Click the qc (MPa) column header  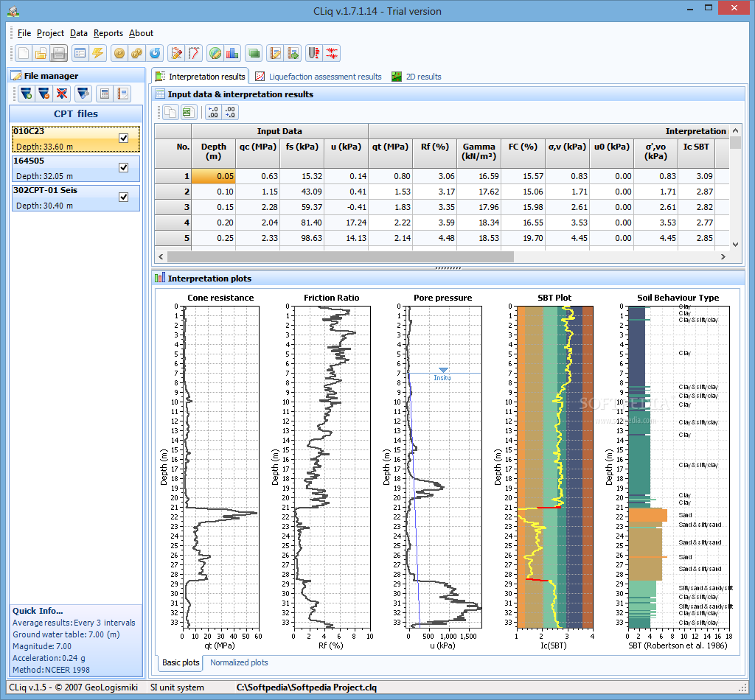[x=257, y=153]
